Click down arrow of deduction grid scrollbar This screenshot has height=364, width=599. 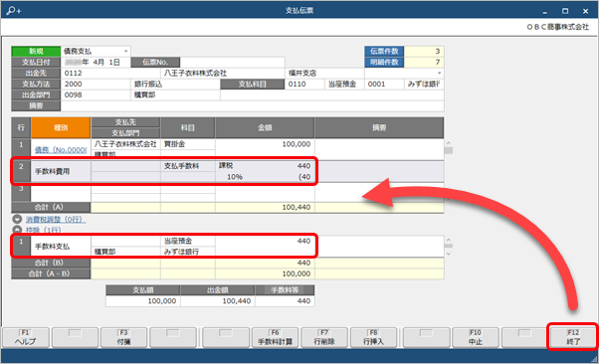coord(449,254)
